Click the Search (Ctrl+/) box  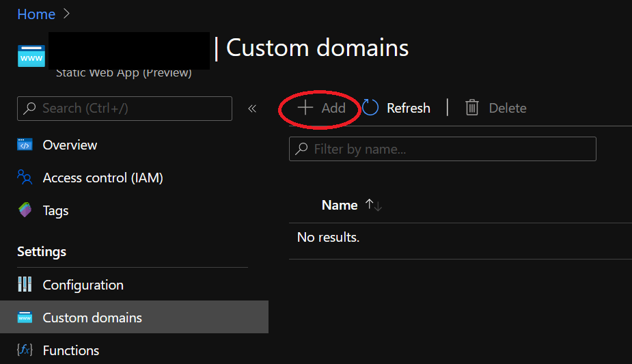[124, 109]
